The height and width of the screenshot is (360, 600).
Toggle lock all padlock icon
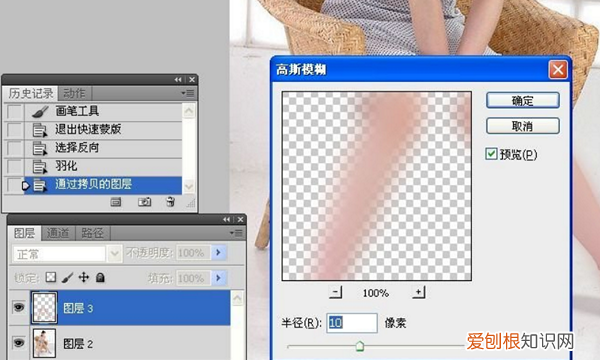pos(100,277)
